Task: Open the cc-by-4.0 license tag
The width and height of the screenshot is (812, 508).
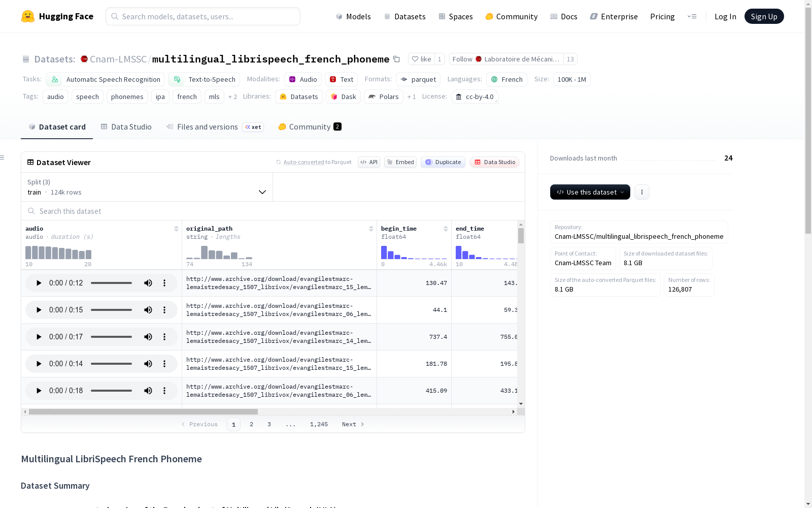Action: point(475,97)
